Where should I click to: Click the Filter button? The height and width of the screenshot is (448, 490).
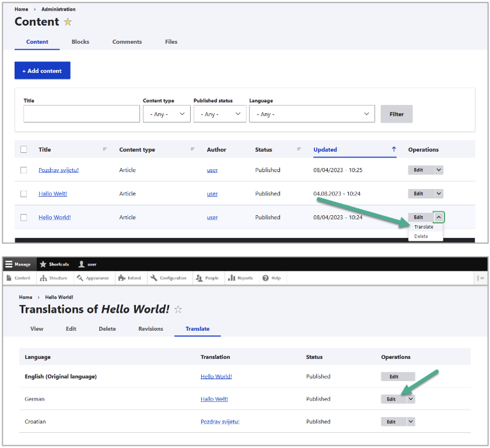coord(396,114)
